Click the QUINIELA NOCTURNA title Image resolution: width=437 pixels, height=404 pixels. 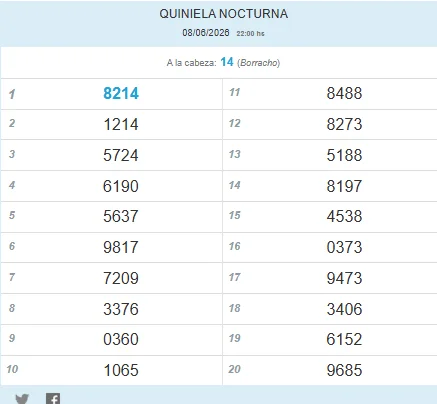click(x=224, y=14)
